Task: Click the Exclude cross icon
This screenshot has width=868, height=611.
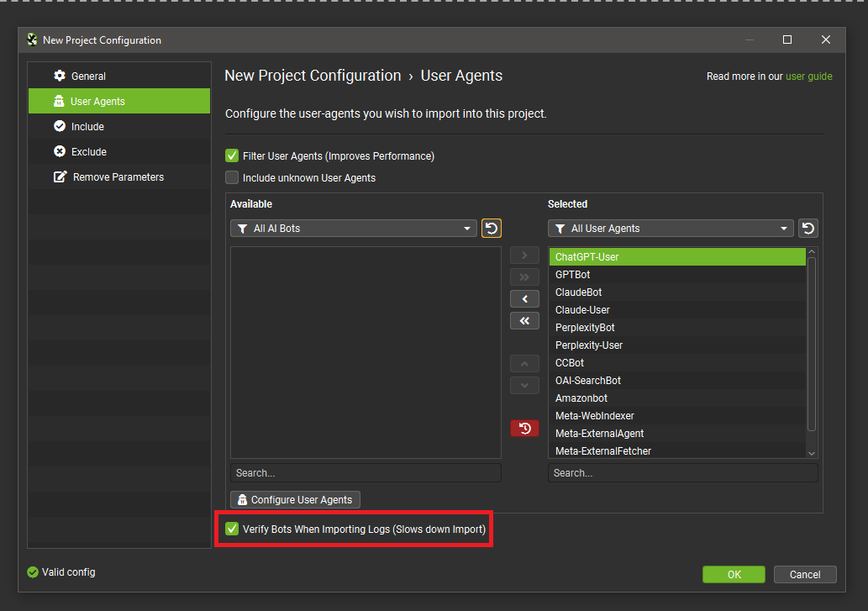Action: click(x=59, y=151)
